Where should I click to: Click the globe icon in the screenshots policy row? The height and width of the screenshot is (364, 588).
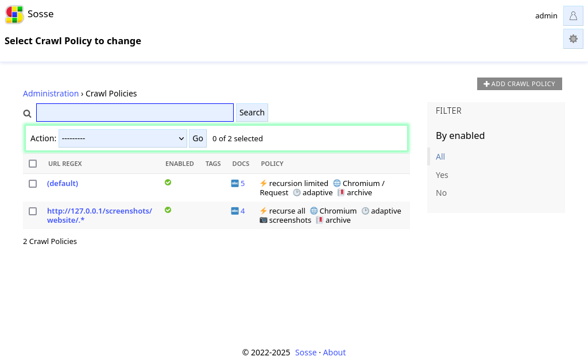click(x=314, y=211)
